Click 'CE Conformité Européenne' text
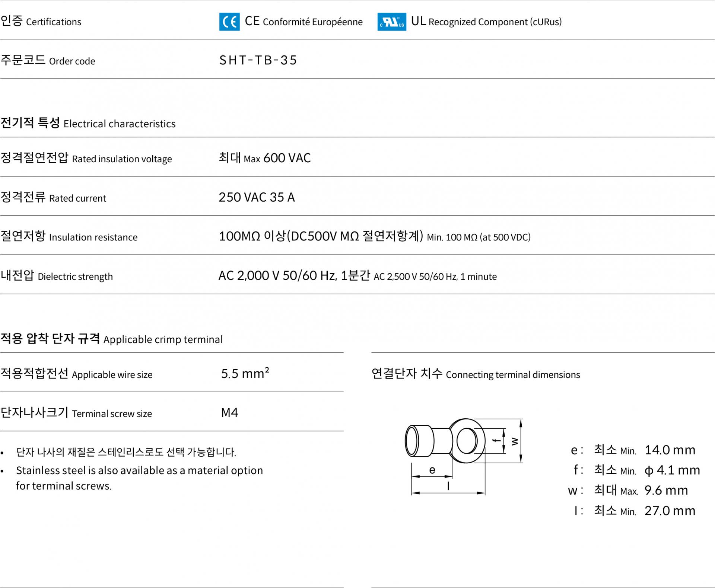The image size is (715, 588). pos(304,22)
